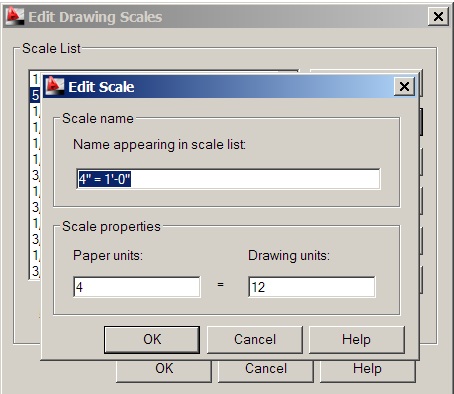The width and height of the screenshot is (454, 394).
Task: Click the Paper units input box
Action: tap(137, 287)
